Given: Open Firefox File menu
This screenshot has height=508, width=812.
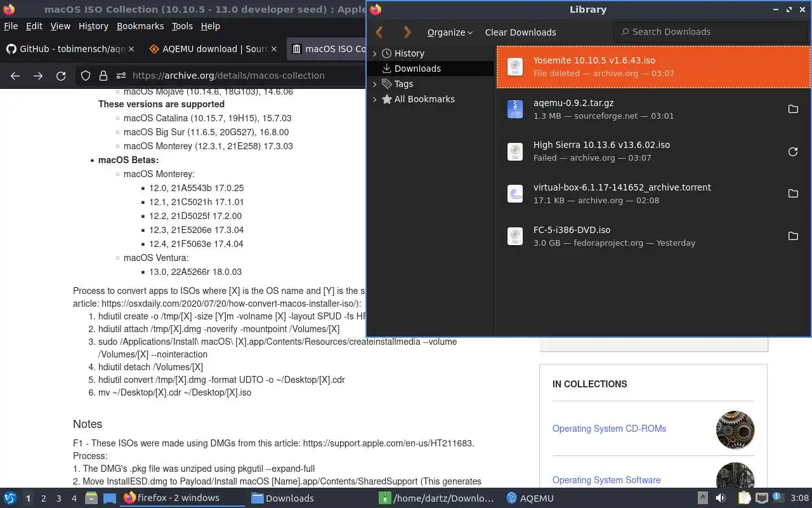Looking at the screenshot, I should [11, 26].
